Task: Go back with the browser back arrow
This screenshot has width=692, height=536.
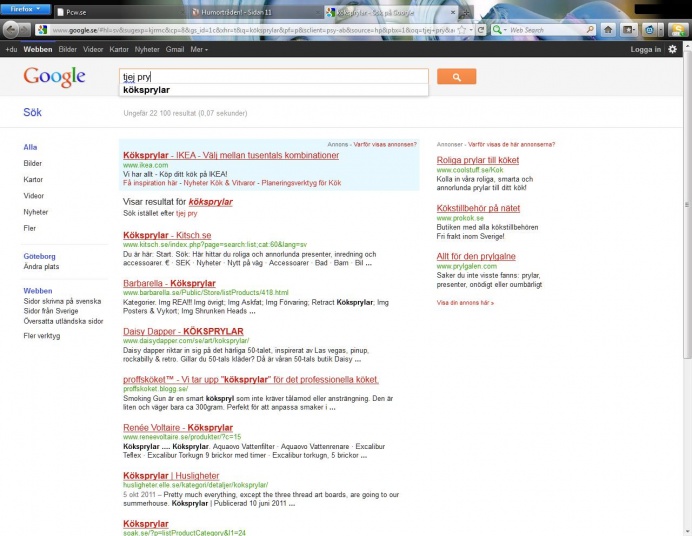Action: click(11, 30)
